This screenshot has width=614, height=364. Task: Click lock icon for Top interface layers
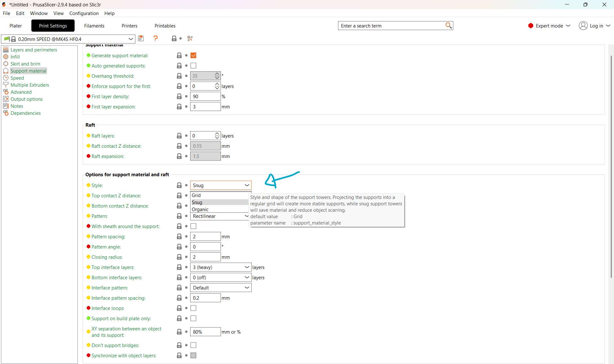(179, 267)
